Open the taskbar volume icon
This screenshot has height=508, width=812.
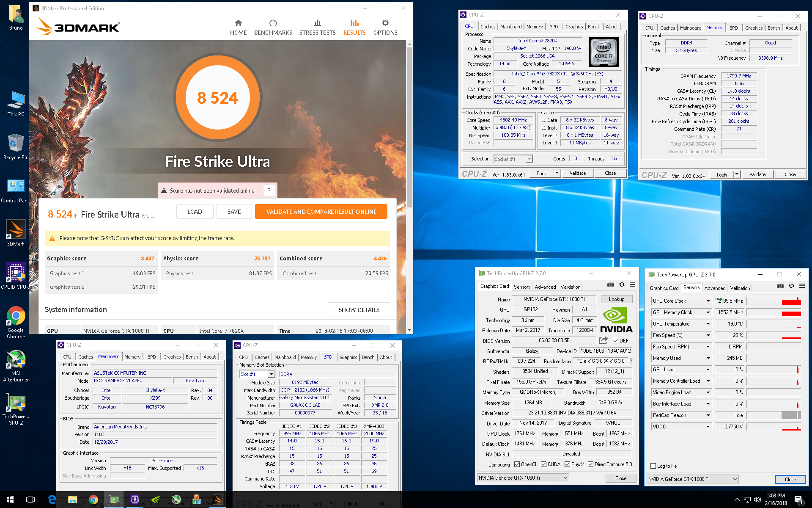pyautogui.click(x=757, y=500)
